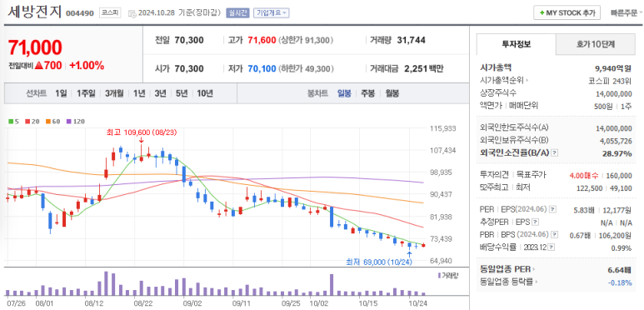Switch candle chart to 주봉
Screen dimensions: 644x310
[x=367, y=93]
